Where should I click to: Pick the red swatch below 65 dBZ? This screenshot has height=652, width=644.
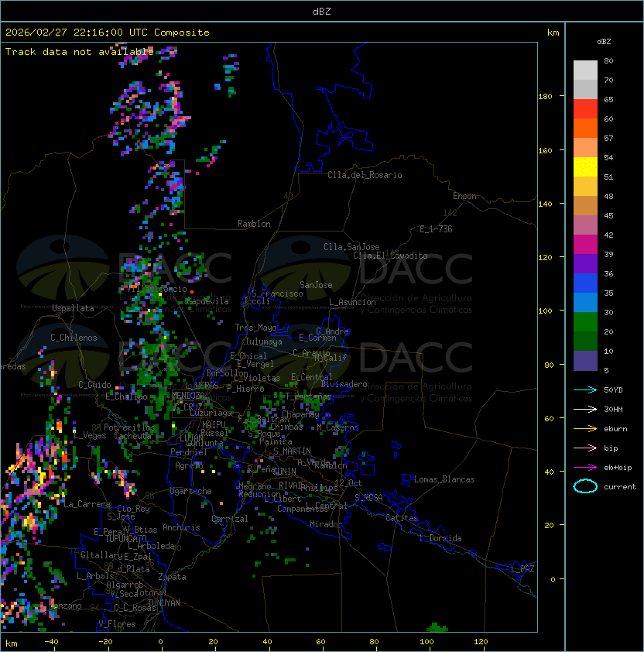(585, 109)
